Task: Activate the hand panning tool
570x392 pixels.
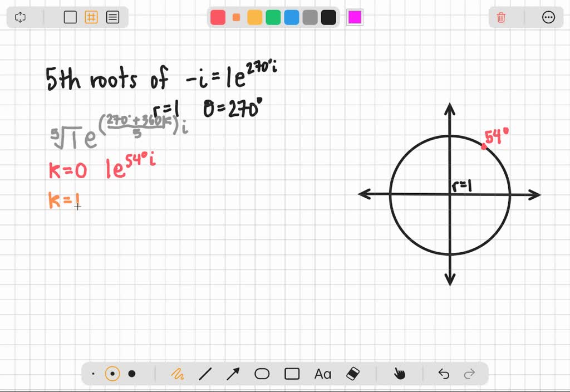Action: [x=400, y=374]
